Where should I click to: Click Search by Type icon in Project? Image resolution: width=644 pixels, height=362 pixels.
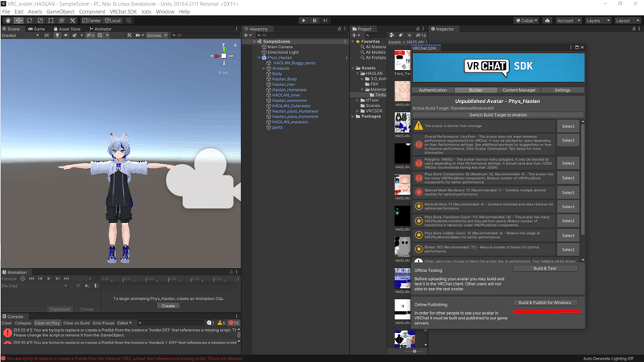pyautogui.click(x=392, y=35)
